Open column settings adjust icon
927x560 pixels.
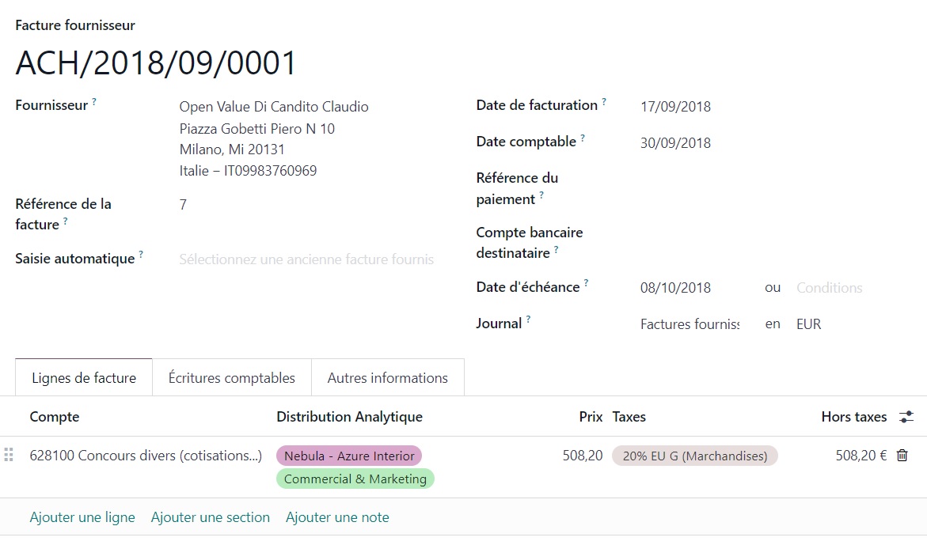tap(906, 417)
